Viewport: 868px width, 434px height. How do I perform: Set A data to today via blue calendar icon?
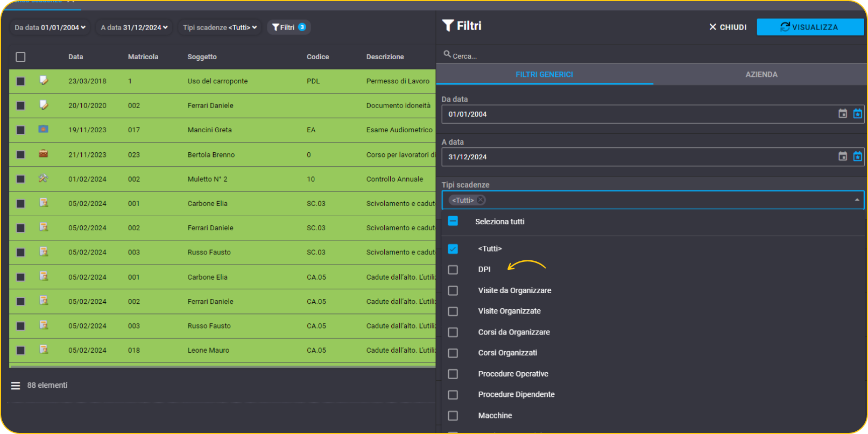[858, 156]
